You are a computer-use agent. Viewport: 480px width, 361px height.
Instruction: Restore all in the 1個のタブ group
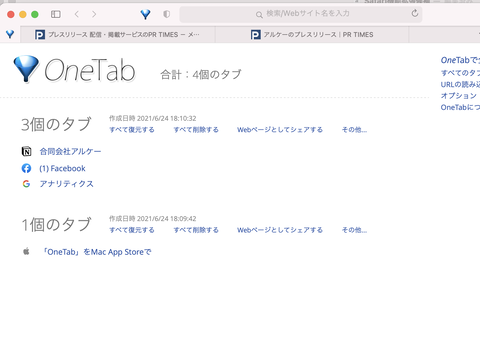(132, 230)
